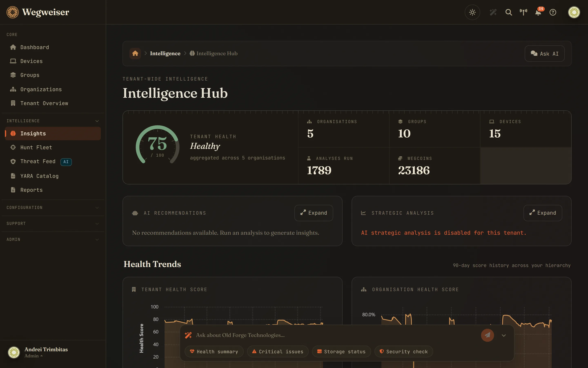The height and width of the screenshot is (368, 588).
Task: Click the magic wand icon in header
Action: (493, 12)
